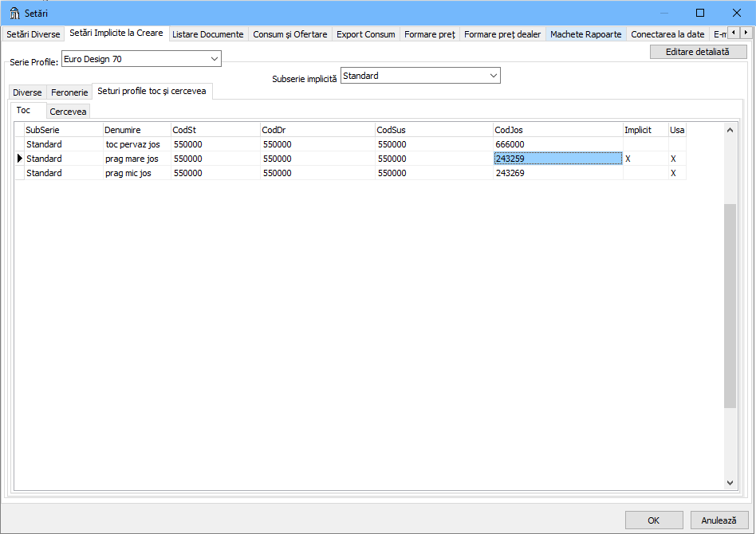Select the row indicator for prag mare jos
This screenshot has height=534, width=756.
19,159
